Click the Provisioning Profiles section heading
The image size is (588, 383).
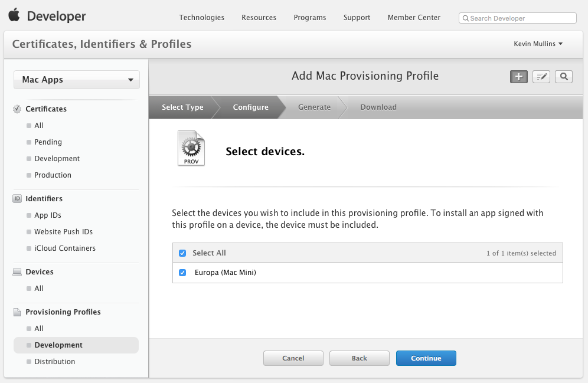pyautogui.click(x=63, y=312)
